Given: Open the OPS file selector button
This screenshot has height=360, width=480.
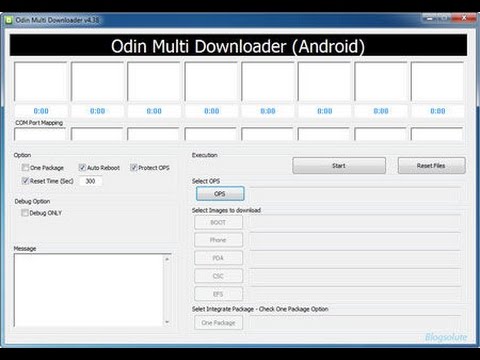Looking at the screenshot, I should point(220,194).
